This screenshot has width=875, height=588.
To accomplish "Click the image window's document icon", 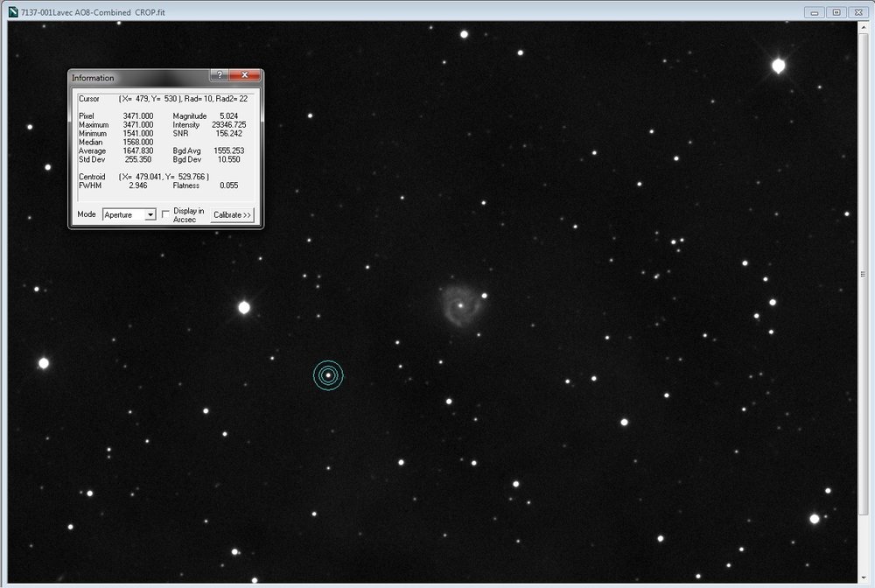I will coord(13,11).
